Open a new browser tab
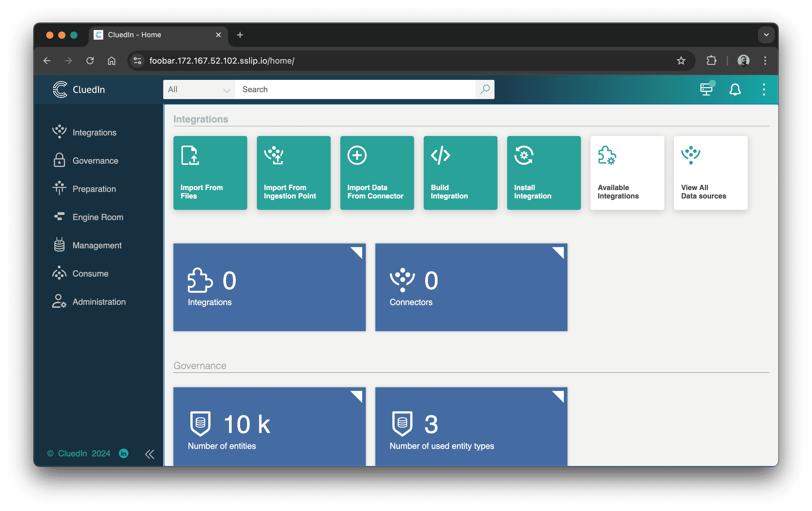This screenshot has width=812, height=511. [x=240, y=35]
